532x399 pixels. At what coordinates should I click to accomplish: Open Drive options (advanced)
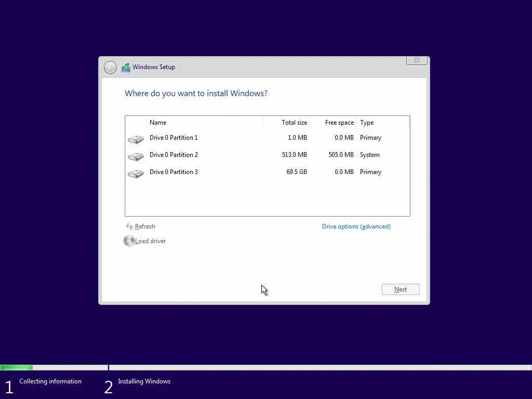coord(356,227)
